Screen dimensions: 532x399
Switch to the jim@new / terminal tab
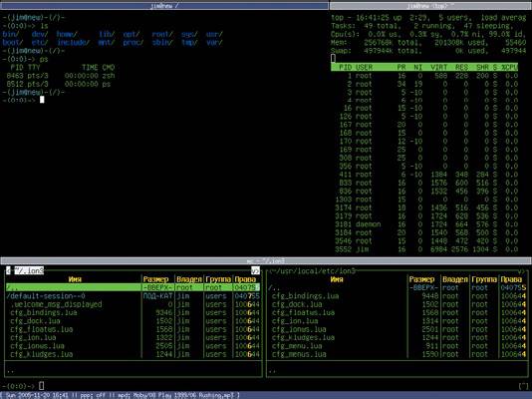point(164,5)
